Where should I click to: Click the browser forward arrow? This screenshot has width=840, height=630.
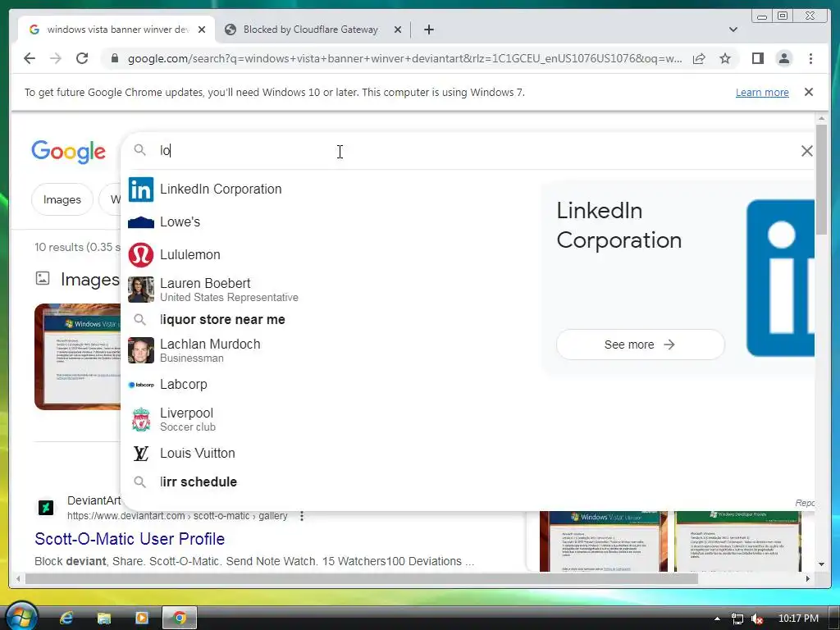(56, 58)
